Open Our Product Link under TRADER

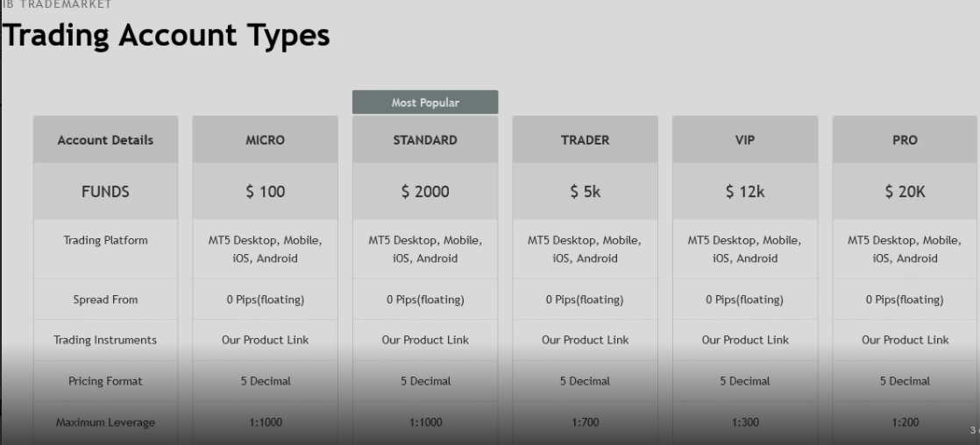tap(585, 340)
